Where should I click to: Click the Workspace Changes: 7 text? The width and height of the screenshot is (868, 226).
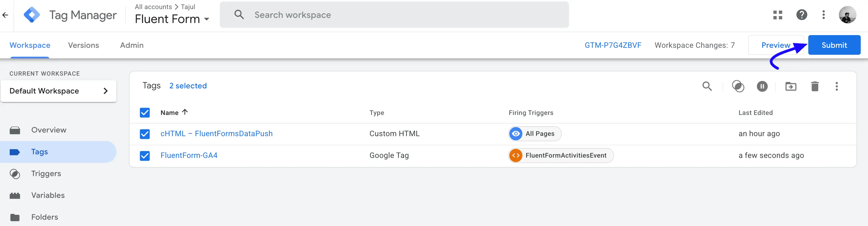(695, 45)
